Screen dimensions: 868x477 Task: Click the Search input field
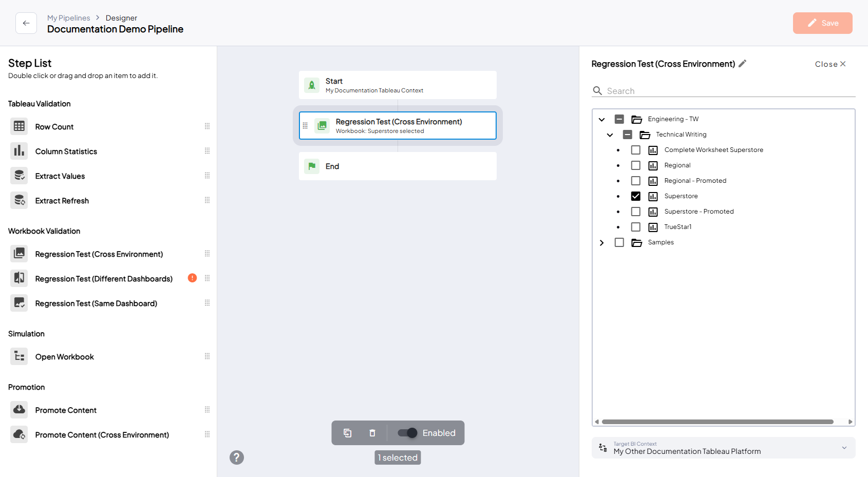[724, 91]
